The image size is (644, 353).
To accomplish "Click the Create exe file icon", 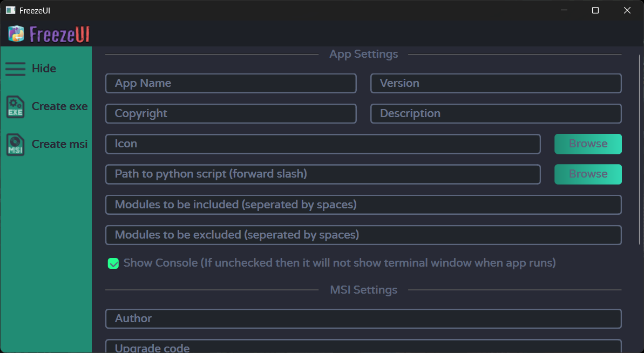I will click(x=15, y=107).
